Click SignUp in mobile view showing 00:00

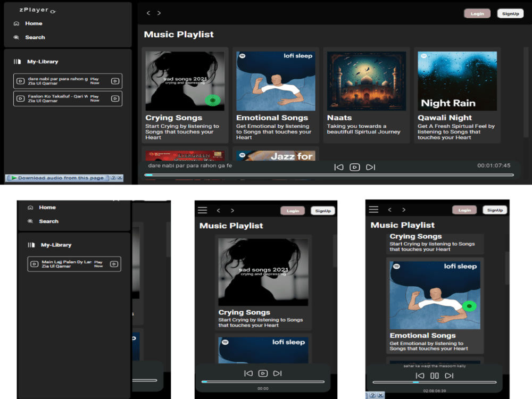pos(323,211)
